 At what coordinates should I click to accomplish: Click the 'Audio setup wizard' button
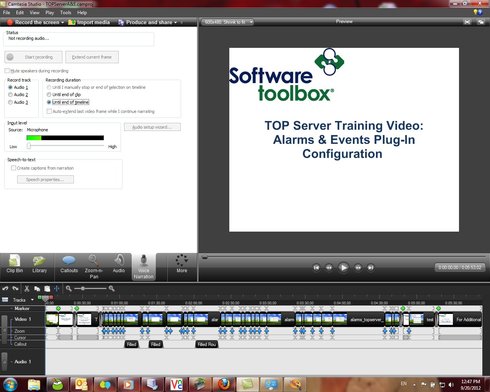152,127
